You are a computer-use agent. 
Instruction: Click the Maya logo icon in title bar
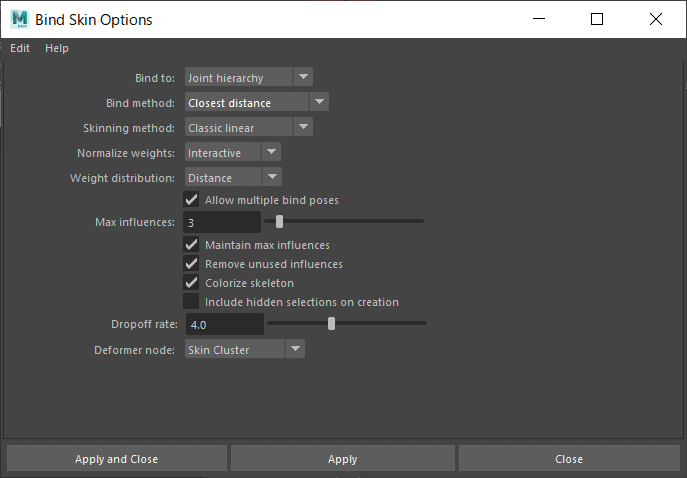(20, 19)
